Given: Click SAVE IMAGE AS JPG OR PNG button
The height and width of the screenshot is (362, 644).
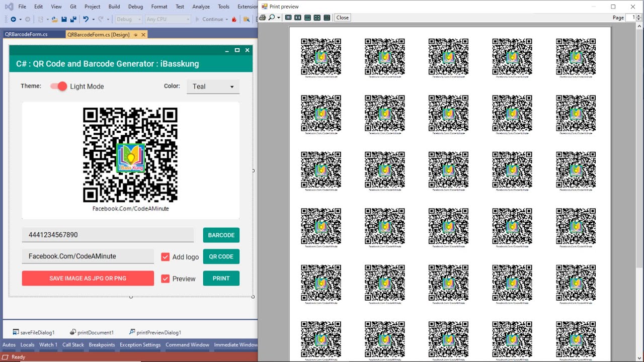Looking at the screenshot, I should point(88,278).
